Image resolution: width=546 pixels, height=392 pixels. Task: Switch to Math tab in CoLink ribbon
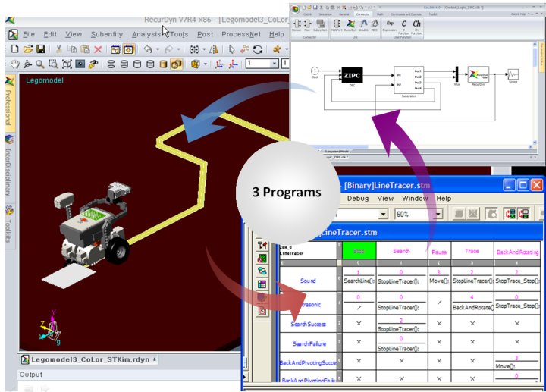click(x=380, y=14)
